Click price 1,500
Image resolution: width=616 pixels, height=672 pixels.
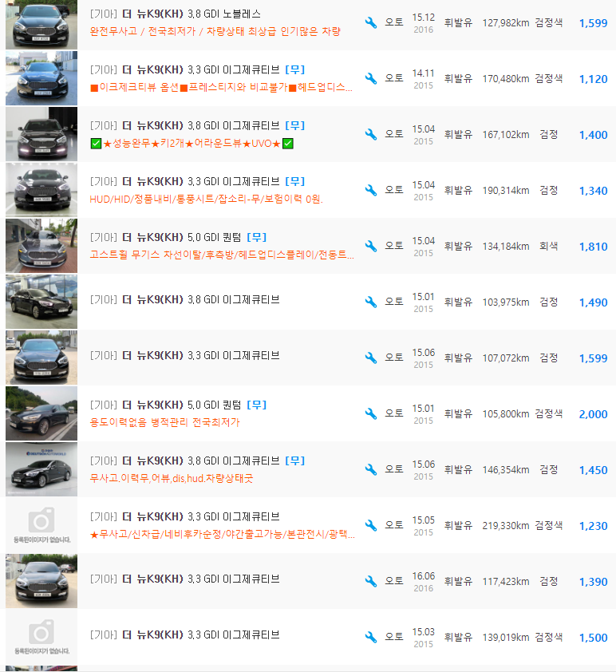tap(594, 638)
